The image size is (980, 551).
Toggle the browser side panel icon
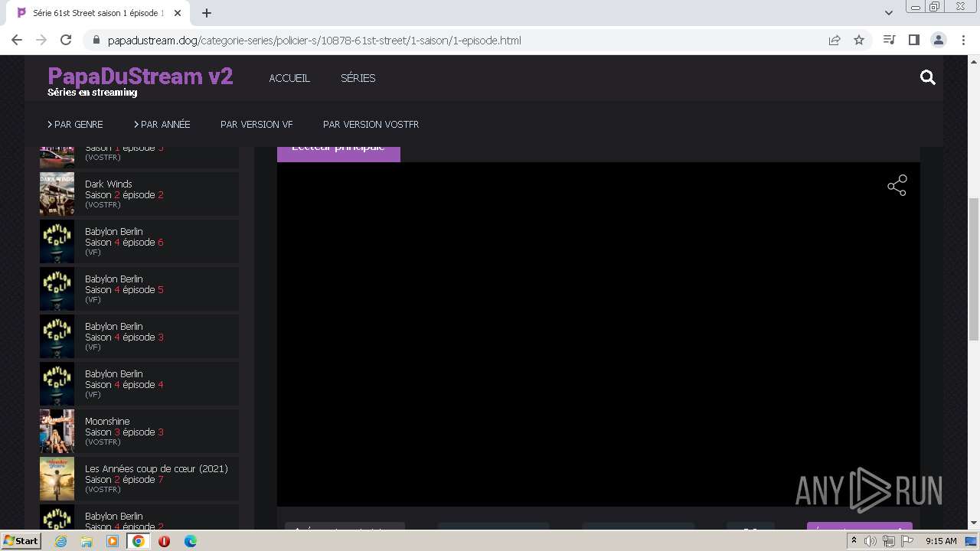[913, 40]
